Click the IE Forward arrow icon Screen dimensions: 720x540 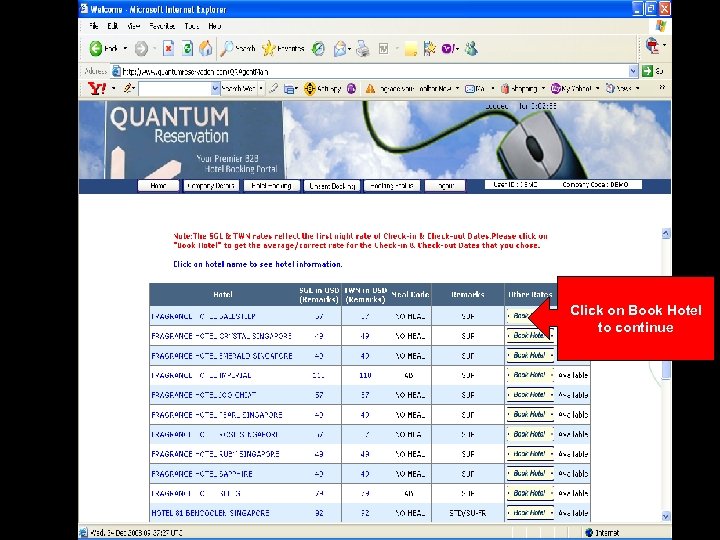point(141,48)
